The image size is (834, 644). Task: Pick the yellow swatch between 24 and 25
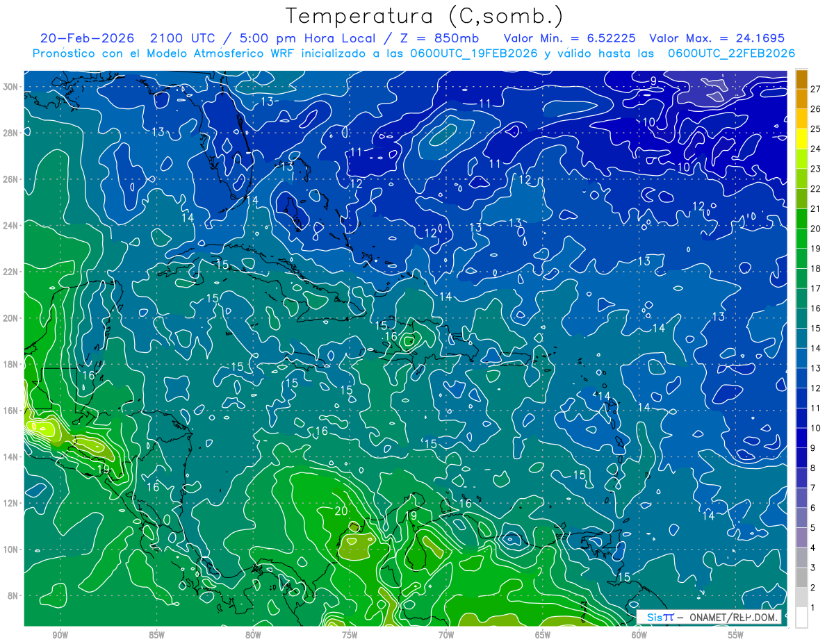coord(801,139)
